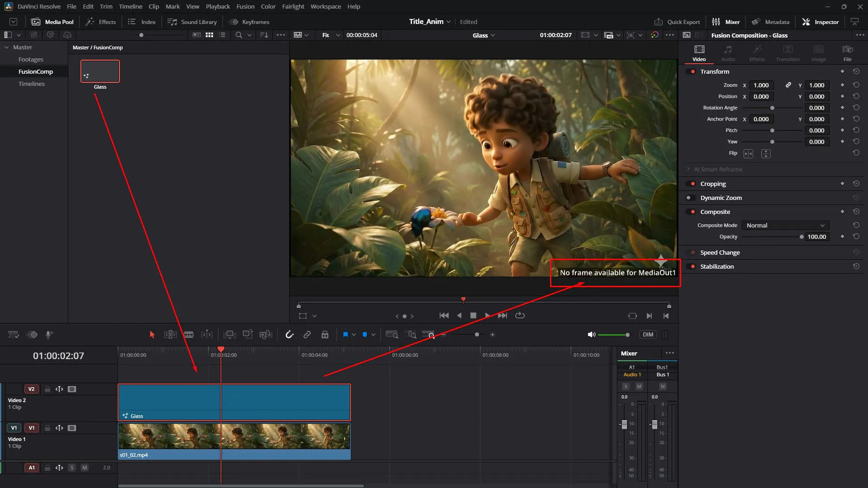This screenshot has height=488, width=868.
Task: Open Timeline View Options icon
Action: (x=14, y=335)
